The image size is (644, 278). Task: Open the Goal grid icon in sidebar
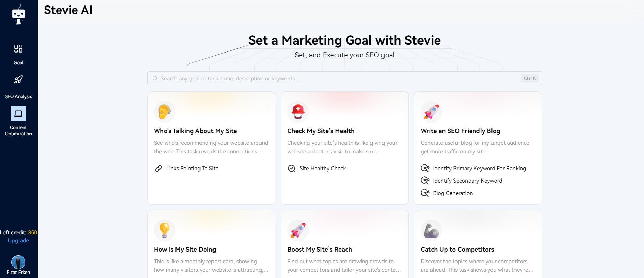tap(18, 49)
